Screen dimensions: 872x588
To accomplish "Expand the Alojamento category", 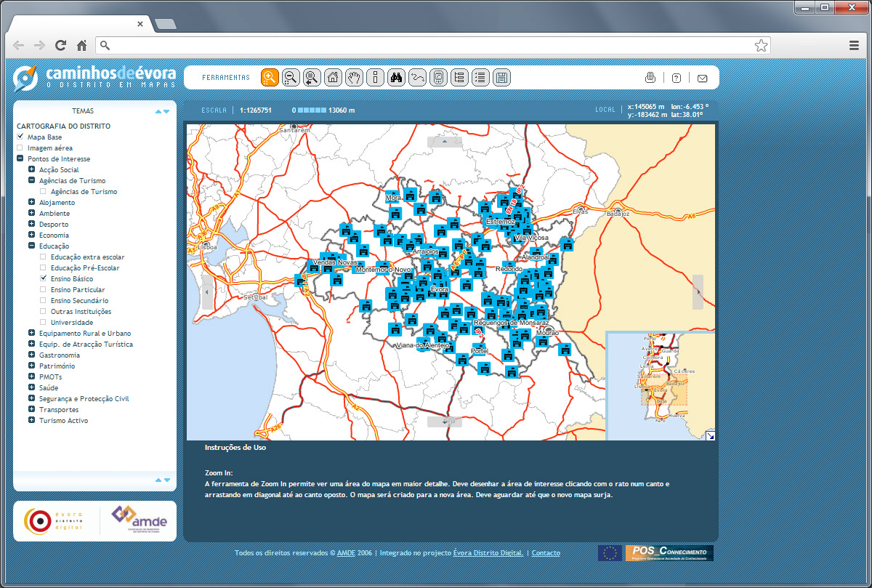I will (x=32, y=202).
